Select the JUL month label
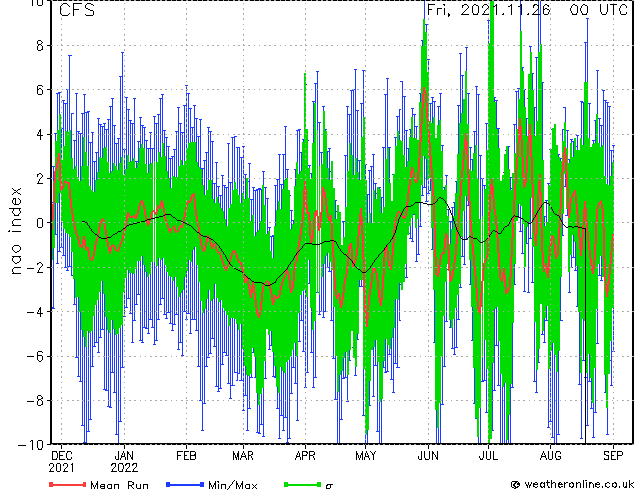Screen dimensions: 634x490 coord(488,456)
